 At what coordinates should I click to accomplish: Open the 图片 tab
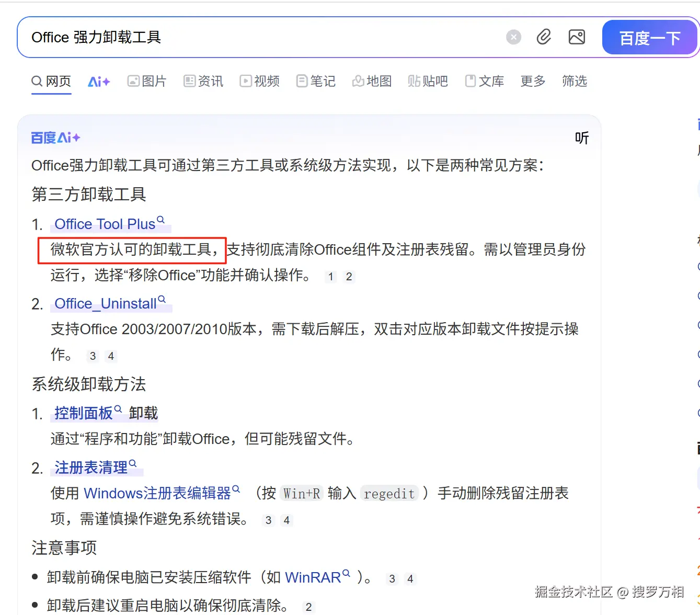pos(147,81)
